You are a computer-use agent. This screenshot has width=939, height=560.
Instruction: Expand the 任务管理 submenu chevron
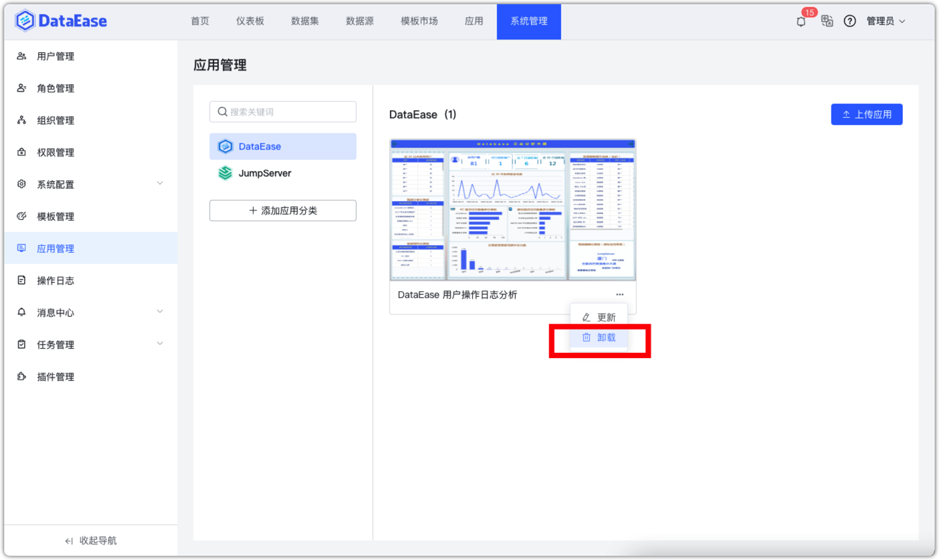[159, 343]
